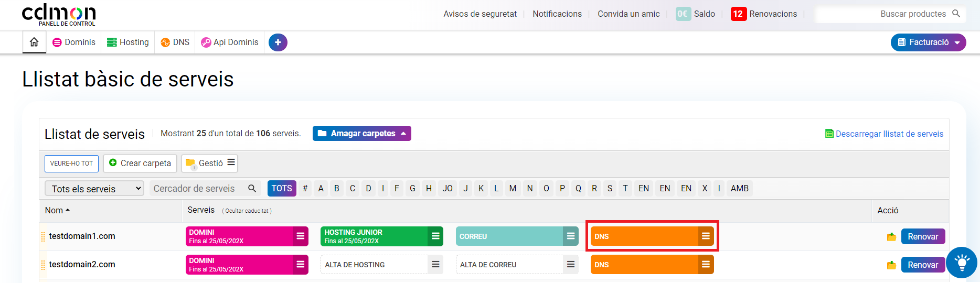The image size is (980, 283).
Task: Open hamburger menu on the CORREU service
Action: (571, 236)
